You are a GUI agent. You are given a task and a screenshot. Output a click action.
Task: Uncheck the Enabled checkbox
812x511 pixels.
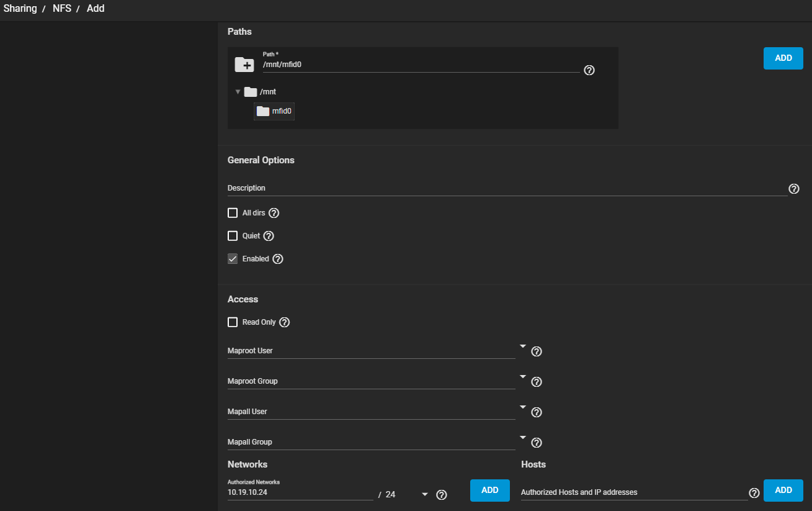233,259
